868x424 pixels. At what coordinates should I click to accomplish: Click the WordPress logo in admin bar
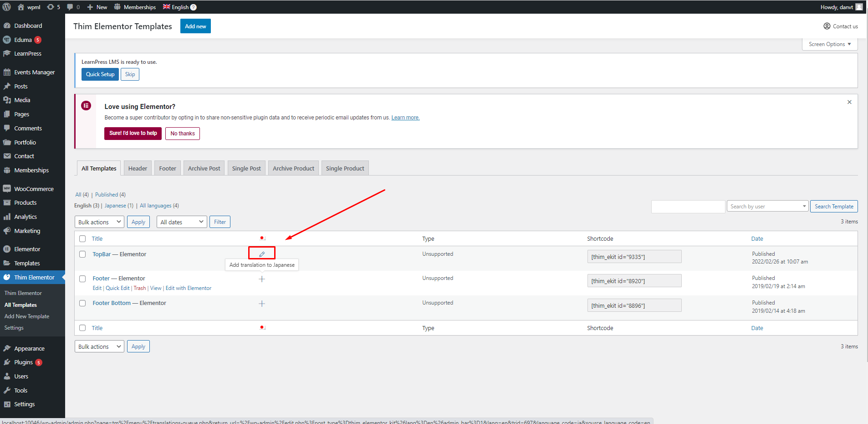pos(7,7)
